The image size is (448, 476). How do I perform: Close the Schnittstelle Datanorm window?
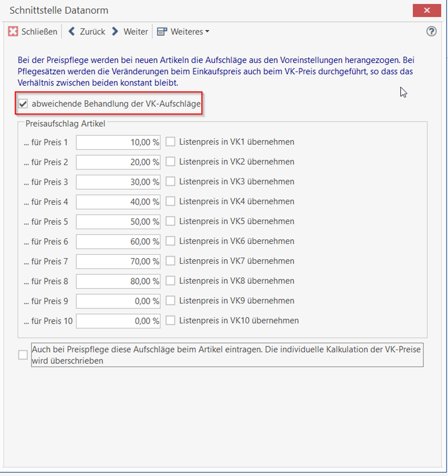coord(427,11)
